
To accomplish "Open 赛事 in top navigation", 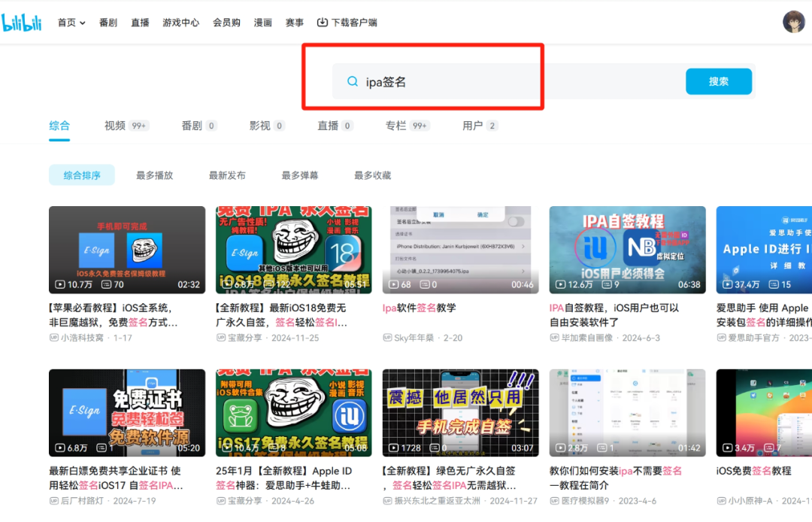I will (294, 23).
